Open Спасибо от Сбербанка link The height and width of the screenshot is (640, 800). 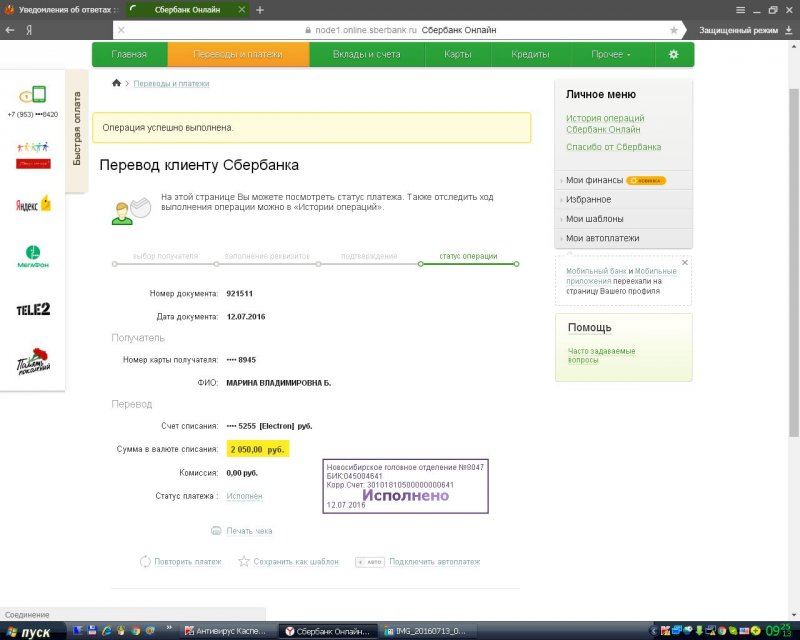point(614,147)
